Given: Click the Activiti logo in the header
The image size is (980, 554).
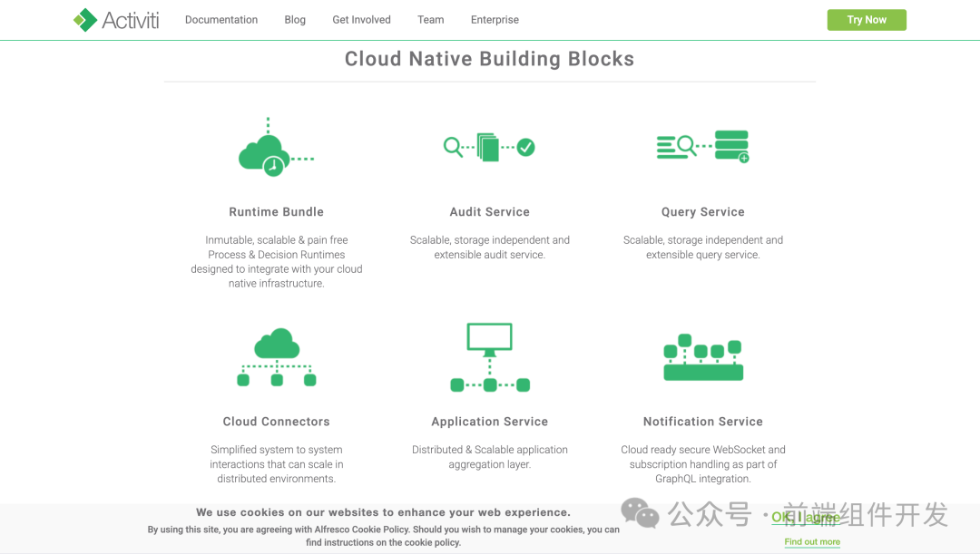Looking at the screenshot, I should point(116,20).
